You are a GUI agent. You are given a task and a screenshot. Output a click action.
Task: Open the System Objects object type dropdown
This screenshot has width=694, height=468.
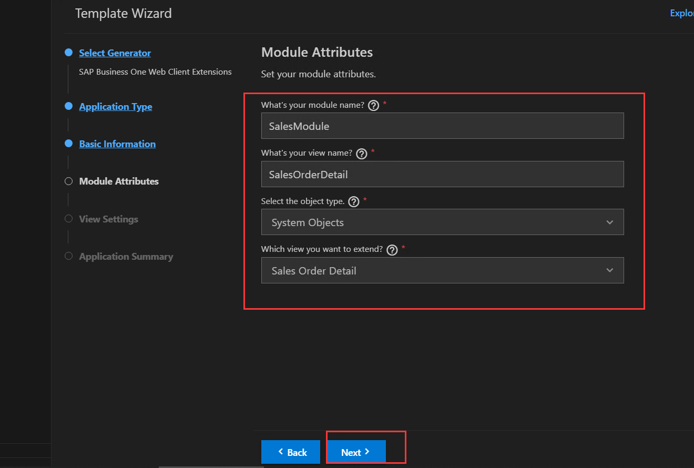point(442,222)
